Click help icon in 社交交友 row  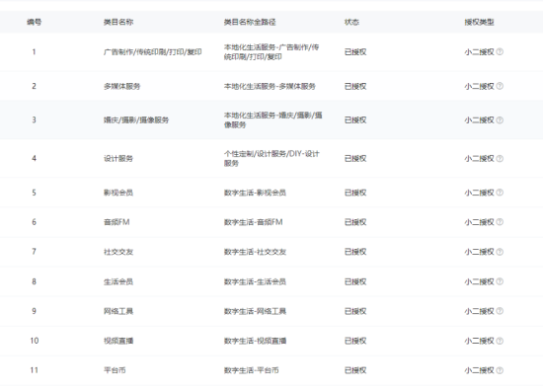point(500,252)
